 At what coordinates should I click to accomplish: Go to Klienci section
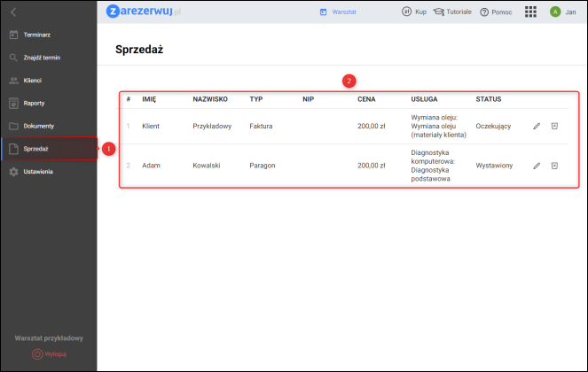point(49,81)
